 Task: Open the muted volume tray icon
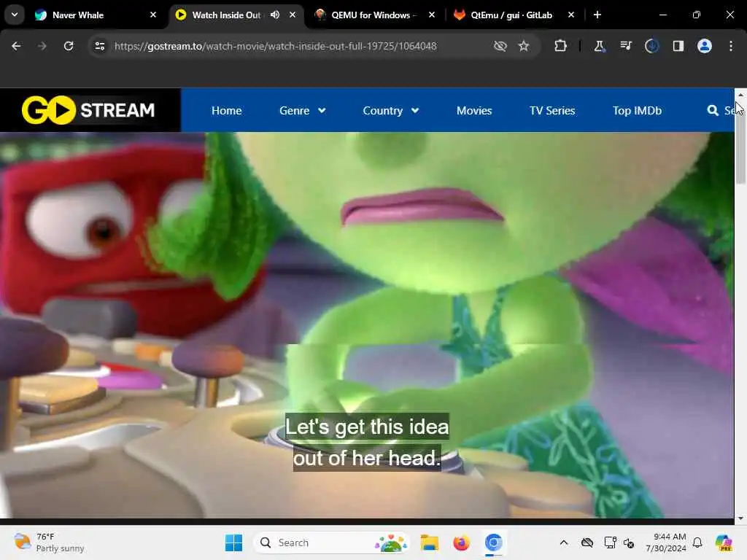628,542
